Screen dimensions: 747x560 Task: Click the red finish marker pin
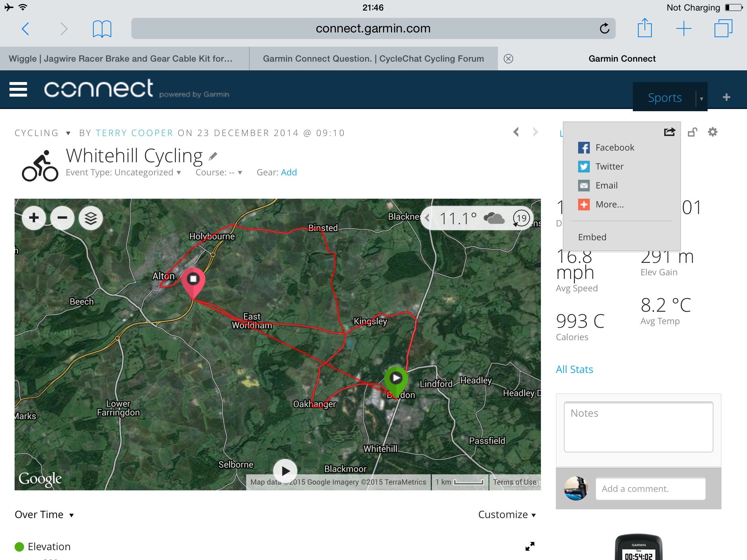point(193,283)
